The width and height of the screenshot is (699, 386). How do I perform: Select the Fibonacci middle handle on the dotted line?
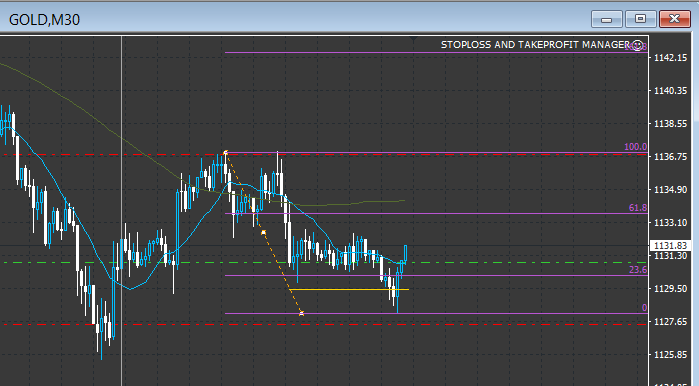click(263, 233)
